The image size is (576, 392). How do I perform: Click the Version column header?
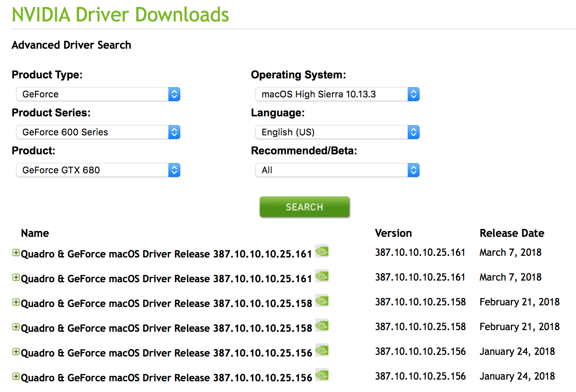[393, 233]
